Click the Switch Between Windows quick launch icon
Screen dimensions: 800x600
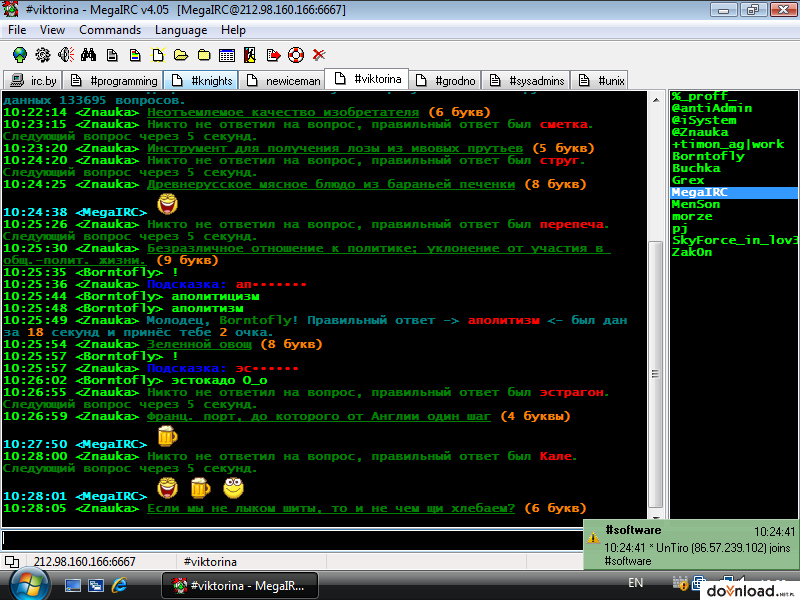pos(96,586)
